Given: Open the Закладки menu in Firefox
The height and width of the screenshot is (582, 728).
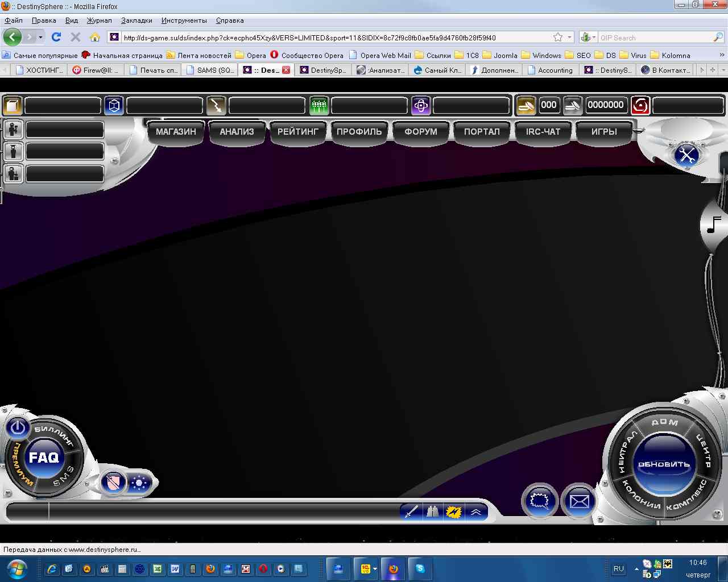Looking at the screenshot, I should pos(136,20).
